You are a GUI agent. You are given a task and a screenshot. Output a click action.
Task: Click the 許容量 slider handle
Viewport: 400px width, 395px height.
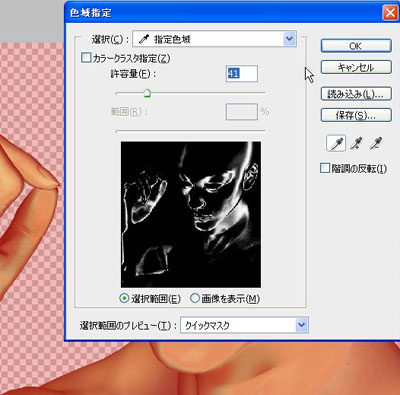147,93
